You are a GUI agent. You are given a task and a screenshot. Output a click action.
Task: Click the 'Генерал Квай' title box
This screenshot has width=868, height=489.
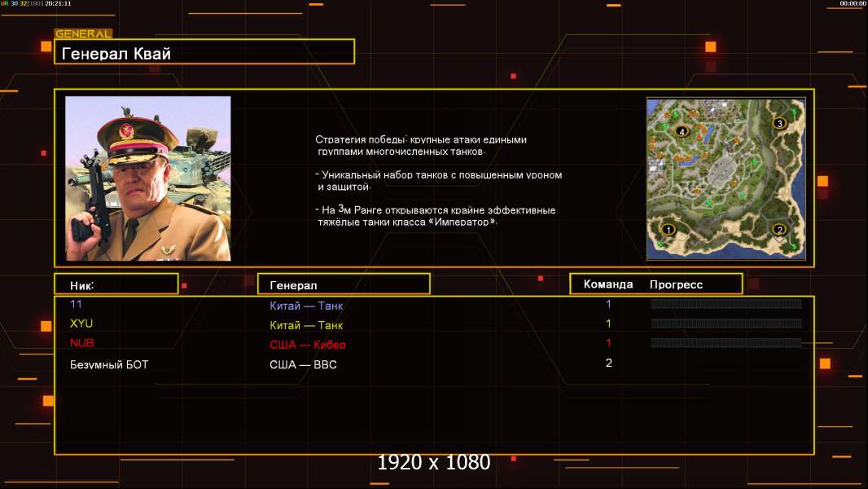coord(204,51)
